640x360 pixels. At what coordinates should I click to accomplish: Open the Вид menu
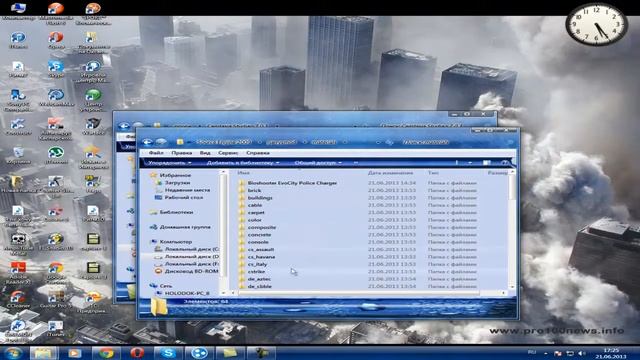[205, 153]
